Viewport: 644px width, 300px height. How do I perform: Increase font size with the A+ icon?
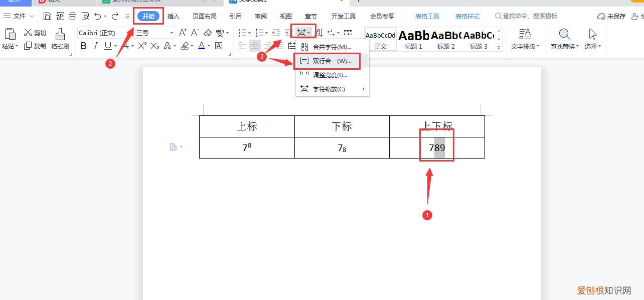[x=182, y=32]
